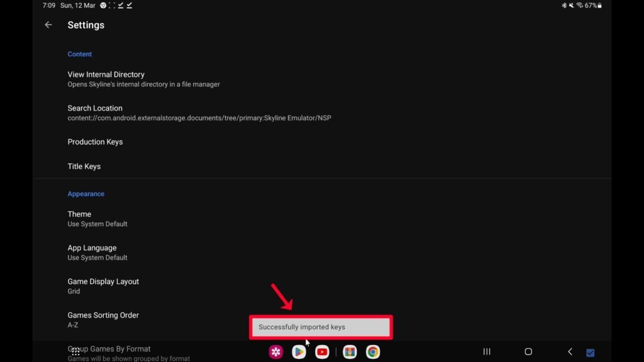Open the app left of Chrome

tap(350, 352)
